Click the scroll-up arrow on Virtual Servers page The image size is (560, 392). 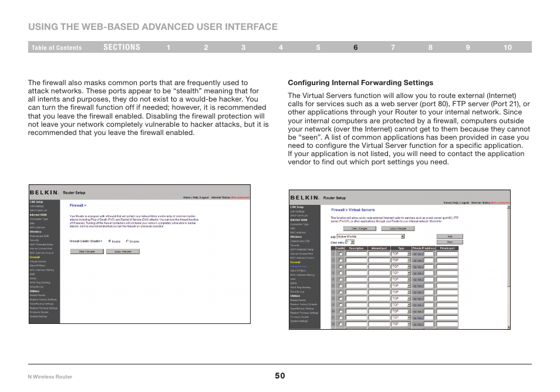coord(508,207)
